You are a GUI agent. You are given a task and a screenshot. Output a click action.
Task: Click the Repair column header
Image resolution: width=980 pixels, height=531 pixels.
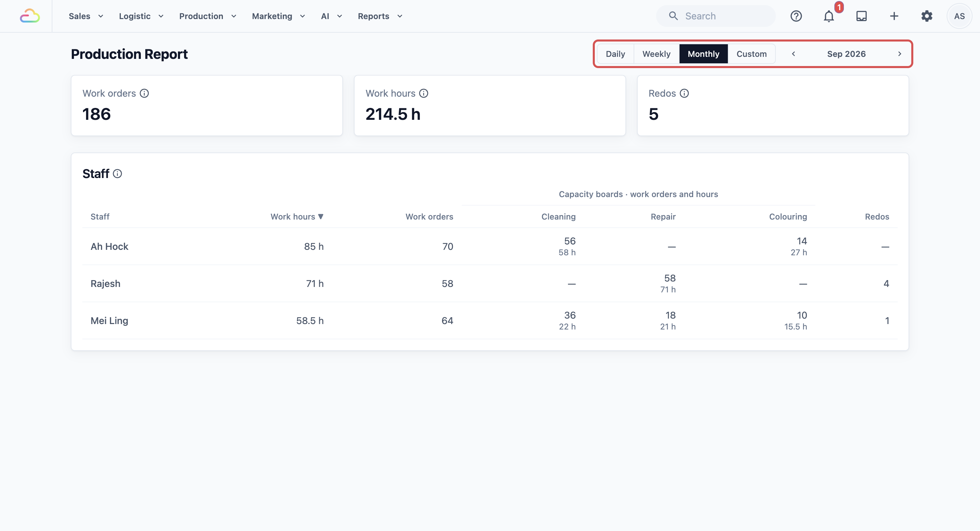pos(663,216)
